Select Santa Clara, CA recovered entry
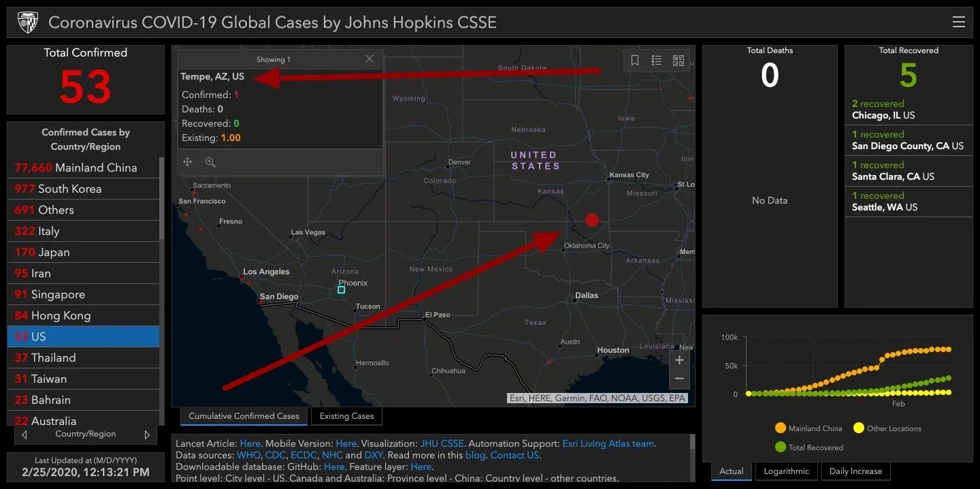 pos(909,171)
